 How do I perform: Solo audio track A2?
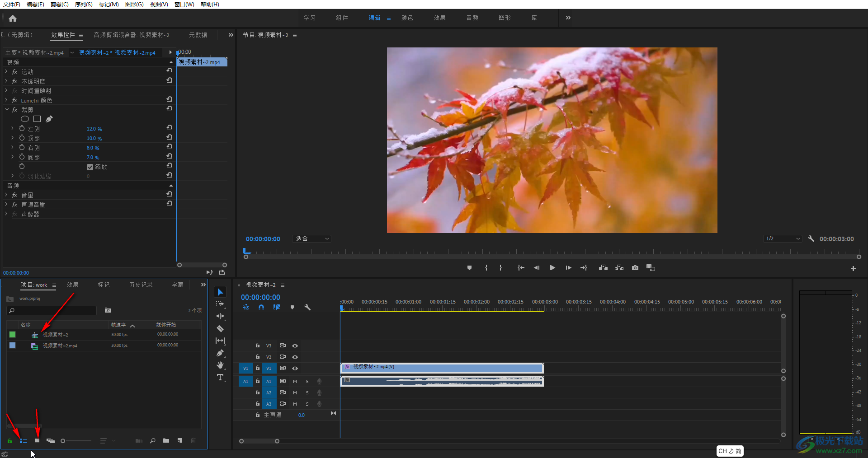[307, 393]
